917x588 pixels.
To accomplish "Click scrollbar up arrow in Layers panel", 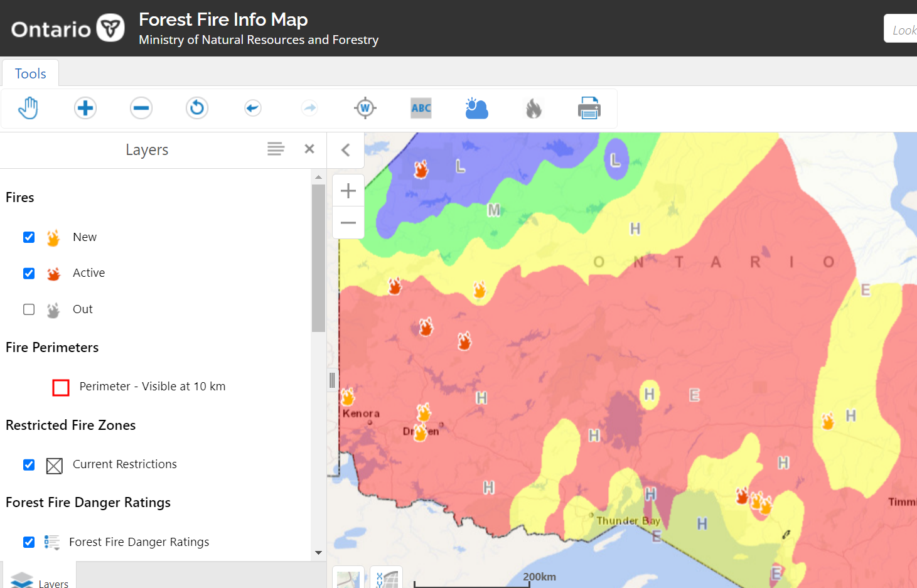I will [318, 177].
